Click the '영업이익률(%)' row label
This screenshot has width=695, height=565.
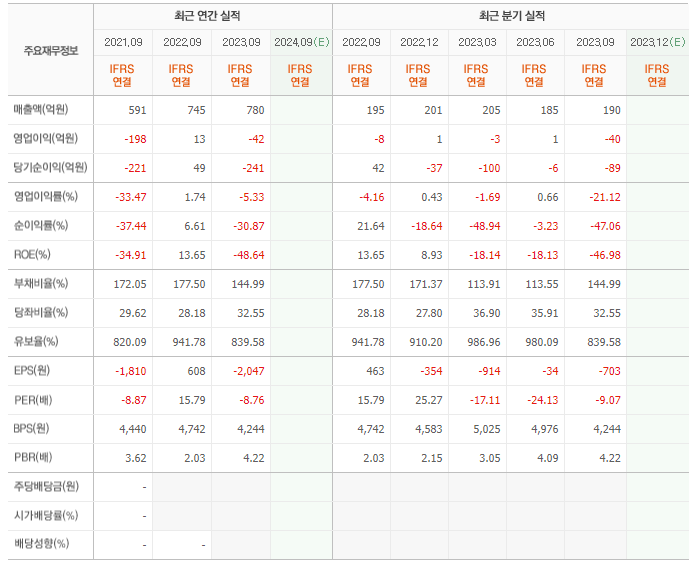point(46,196)
